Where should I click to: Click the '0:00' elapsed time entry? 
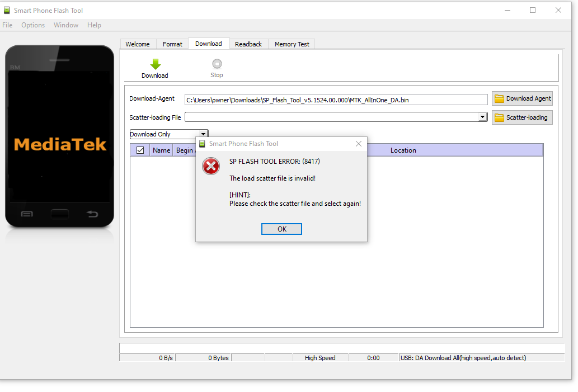pos(373,358)
